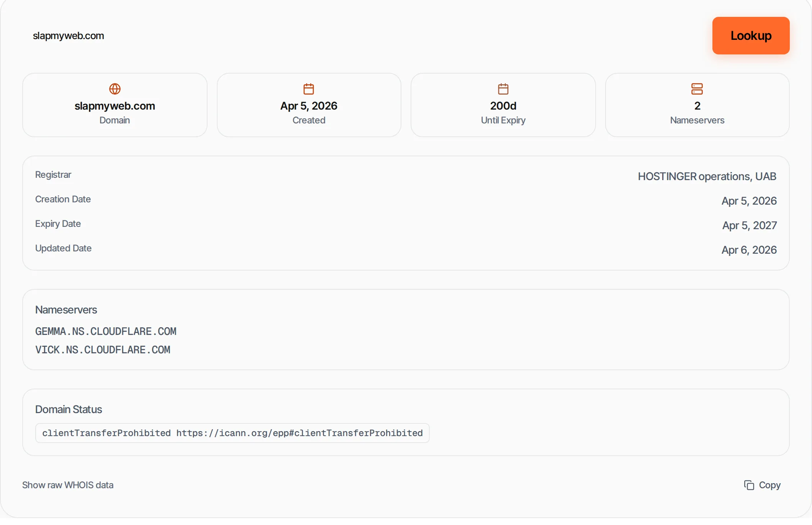
Task: Click the Registrar label
Action: pyautogui.click(x=53, y=175)
